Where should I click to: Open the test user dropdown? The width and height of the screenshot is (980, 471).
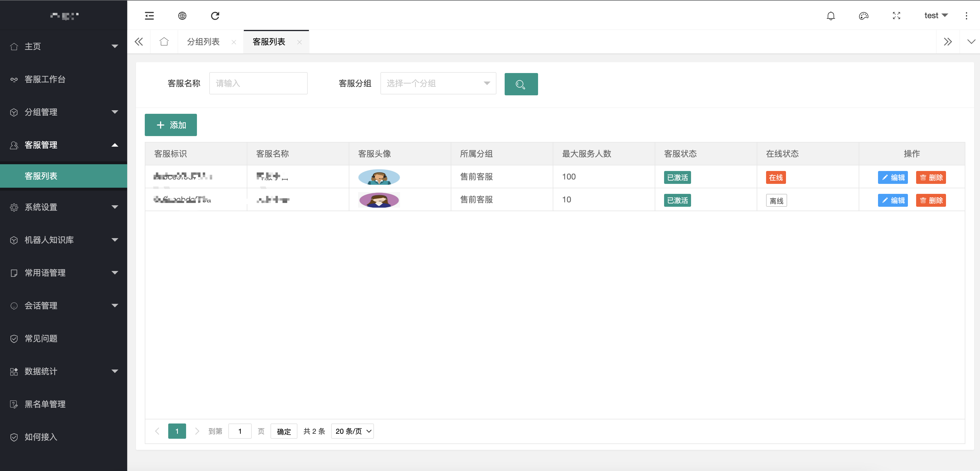(936, 16)
